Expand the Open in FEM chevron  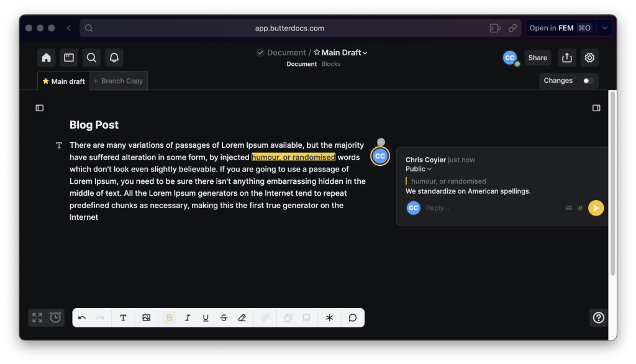[x=604, y=28]
